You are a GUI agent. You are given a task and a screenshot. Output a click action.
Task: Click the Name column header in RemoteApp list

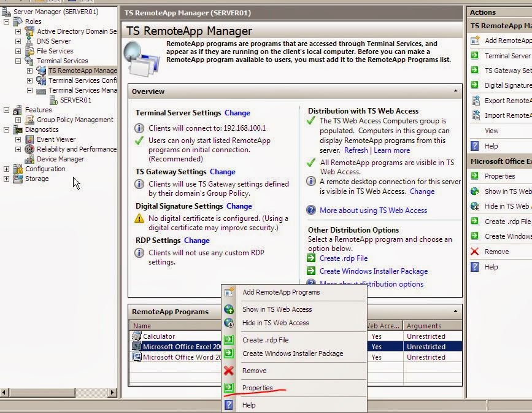click(175, 326)
